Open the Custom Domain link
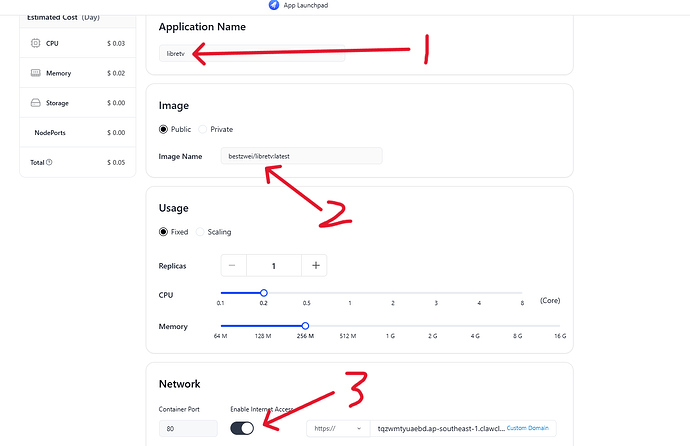This screenshot has width=690, height=446. pos(528,428)
